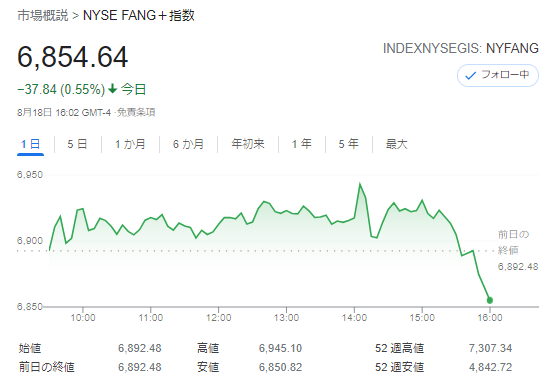Image resolution: width=557 pixels, height=386 pixels.
Task: Click the 10:00 time axis label
Action: (x=83, y=317)
